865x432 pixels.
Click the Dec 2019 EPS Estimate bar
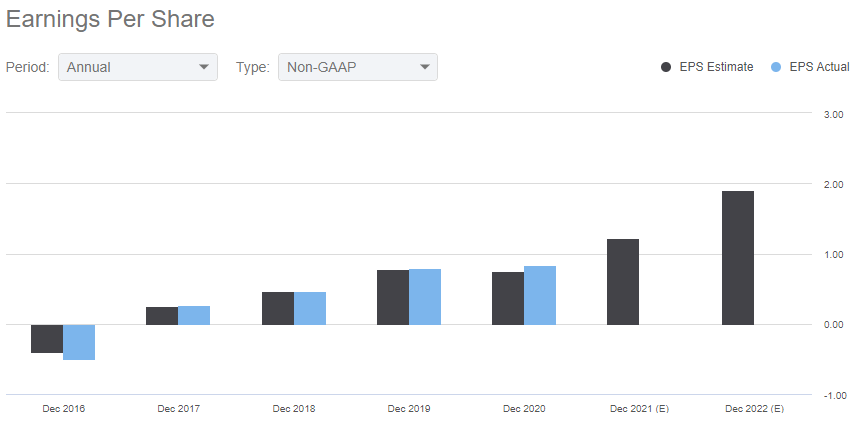click(x=393, y=297)
